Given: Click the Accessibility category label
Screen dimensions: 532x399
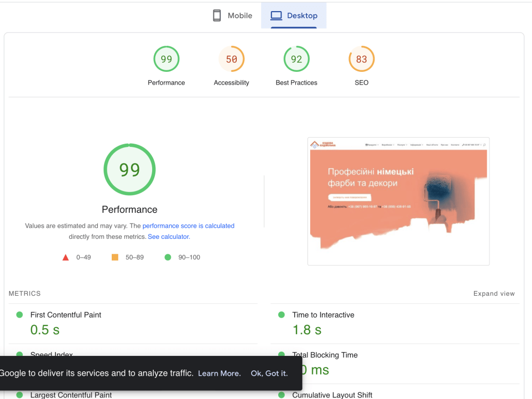Looking at the screenshot, I should tap(231, 83).
